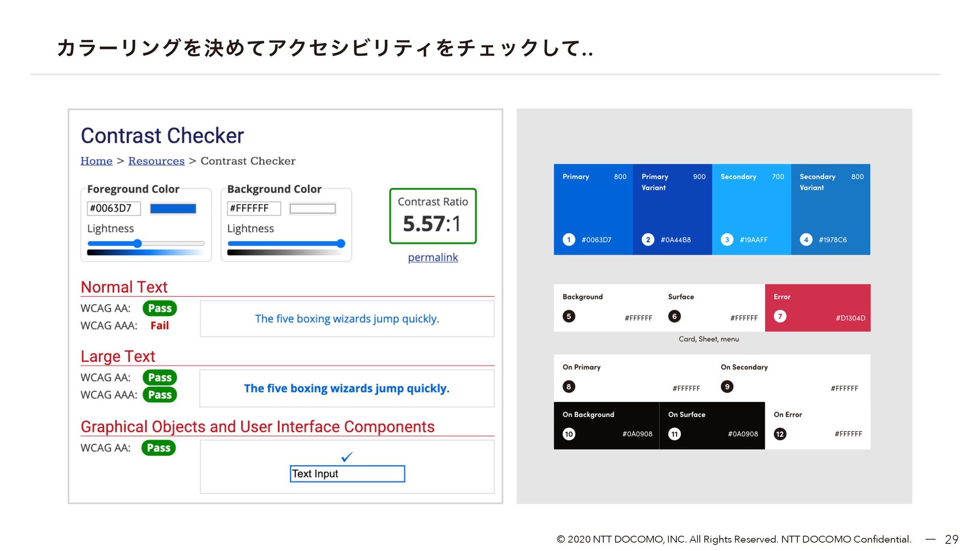980x551 pixels.
Task: Click number badge 11 under On Surface
Action: (674, 434)
